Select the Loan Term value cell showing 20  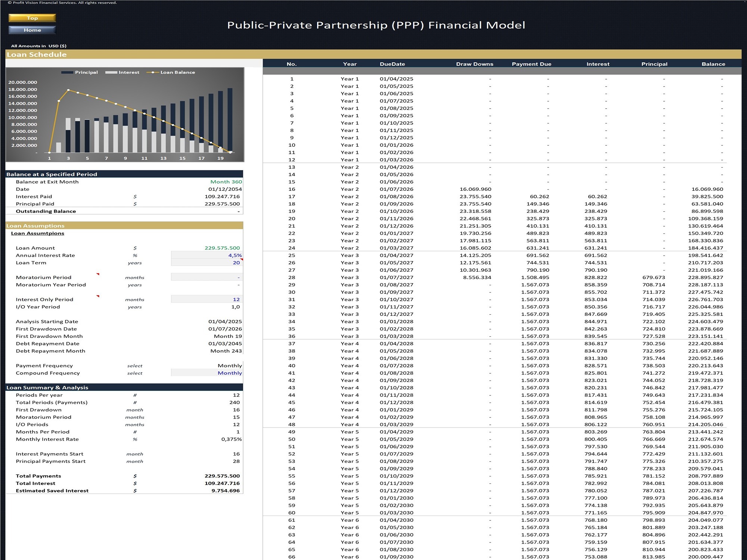pyautogui.click(x=207, y=262)
